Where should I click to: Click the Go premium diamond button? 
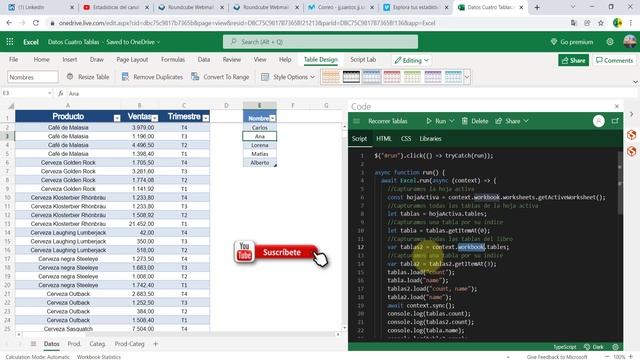[571, 42]
